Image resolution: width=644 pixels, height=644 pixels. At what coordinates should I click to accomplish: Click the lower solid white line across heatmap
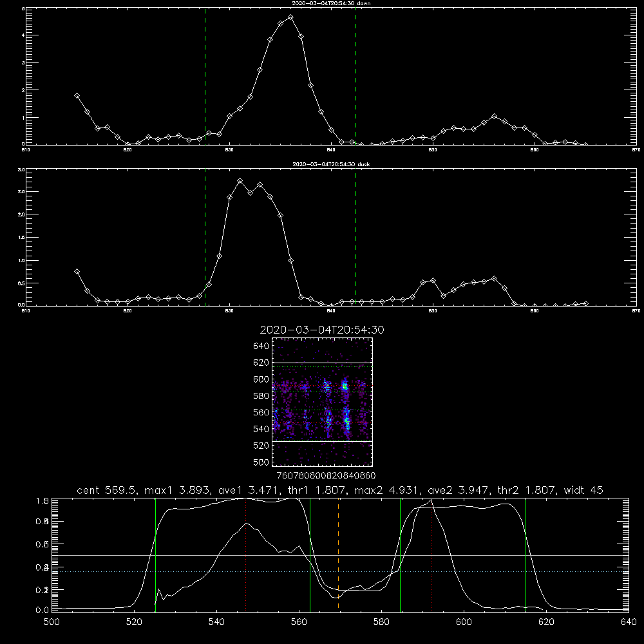click(323, 441)
